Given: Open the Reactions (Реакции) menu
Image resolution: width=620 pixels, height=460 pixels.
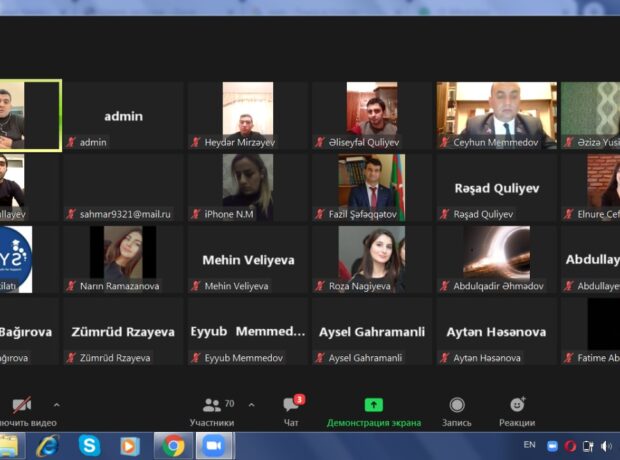Looking at the screenshot, I should coord(517,411).
